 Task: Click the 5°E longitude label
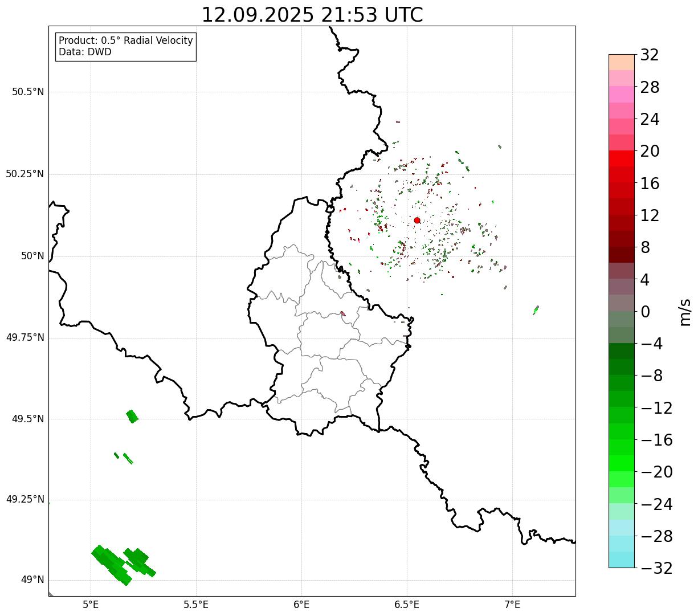click(x=91, y=604)
